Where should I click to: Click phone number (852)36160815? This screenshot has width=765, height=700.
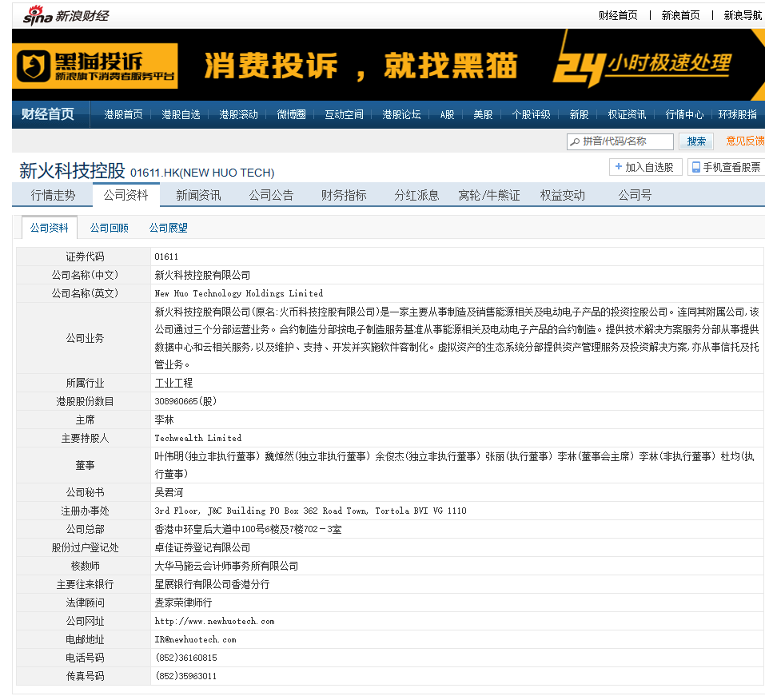[186, 658]
